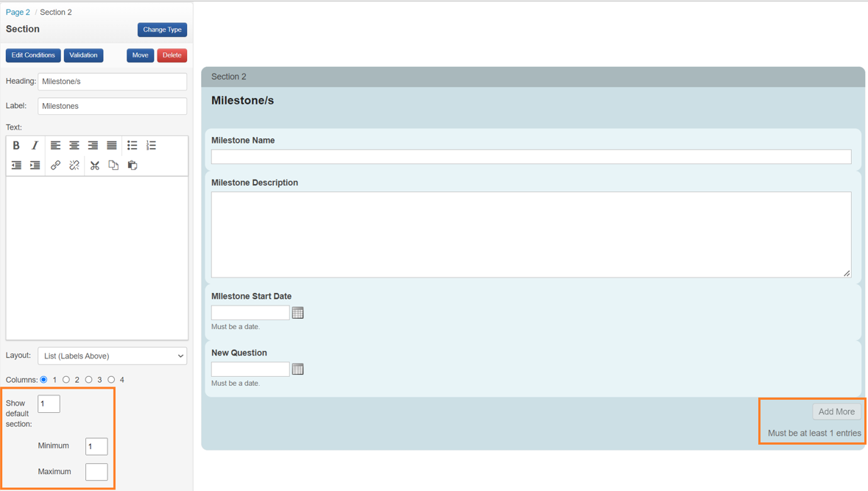Insert a bulleted list

133,146
